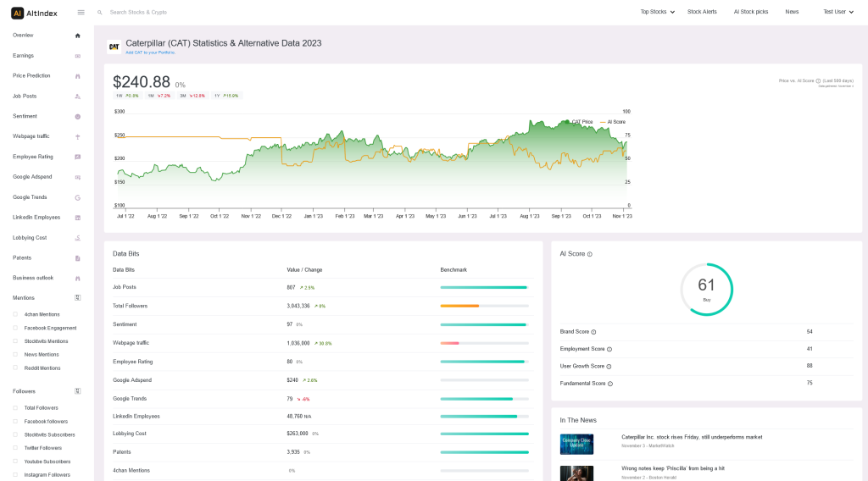Check the Stocktwits Mentions checkbox
The height and width of the screenshot is (481, 868).
tap(15, 341)
